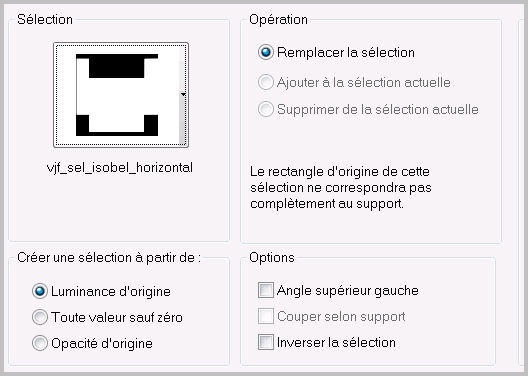Screen dimensions: 528x376
Task: Click the Opération group title
Action: tap(278, 19)
